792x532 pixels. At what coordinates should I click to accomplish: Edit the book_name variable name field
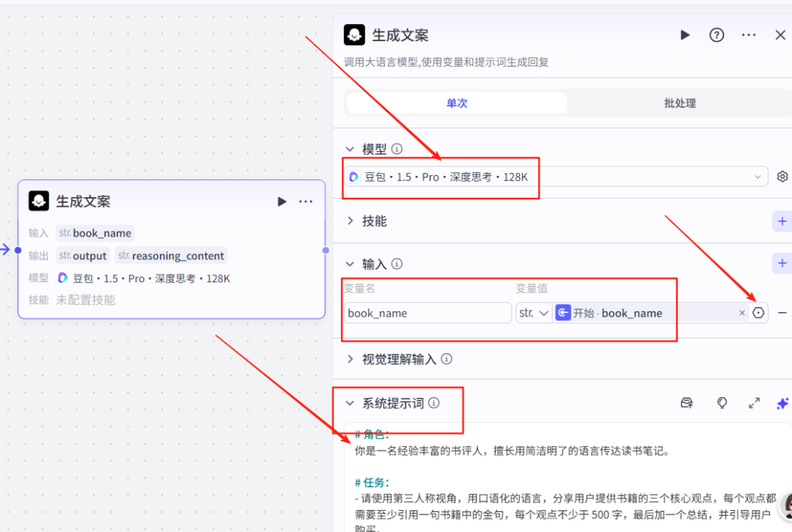point(428,313)
